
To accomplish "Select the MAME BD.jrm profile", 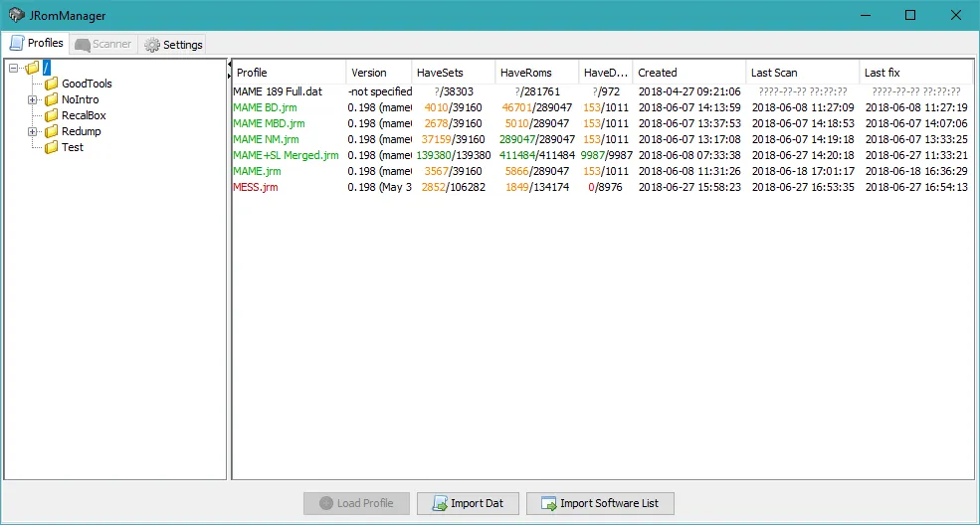I will 265,107.
